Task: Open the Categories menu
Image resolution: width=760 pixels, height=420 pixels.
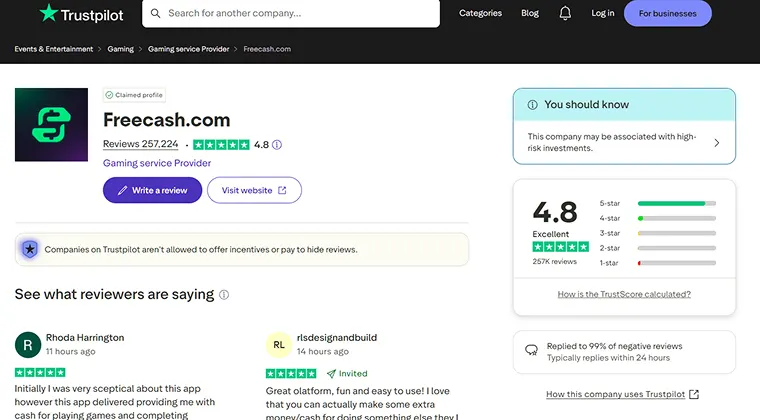Action: [x=480, y=13]
